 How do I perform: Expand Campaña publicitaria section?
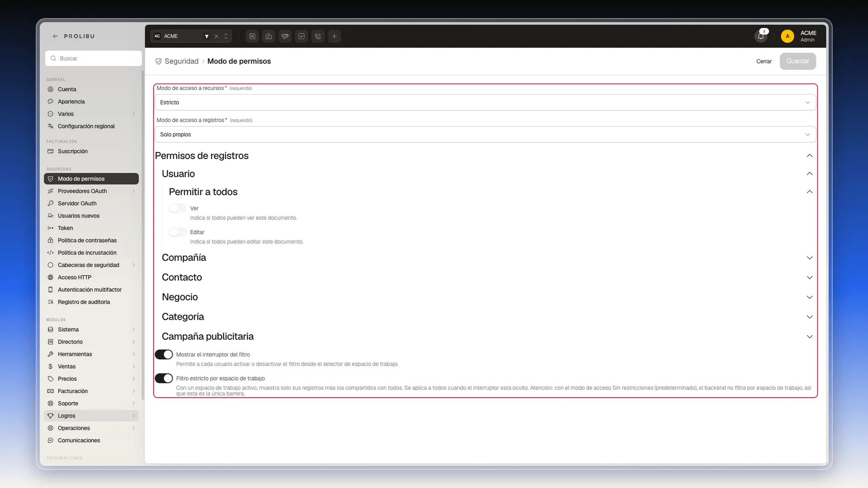tap(809, 337)
